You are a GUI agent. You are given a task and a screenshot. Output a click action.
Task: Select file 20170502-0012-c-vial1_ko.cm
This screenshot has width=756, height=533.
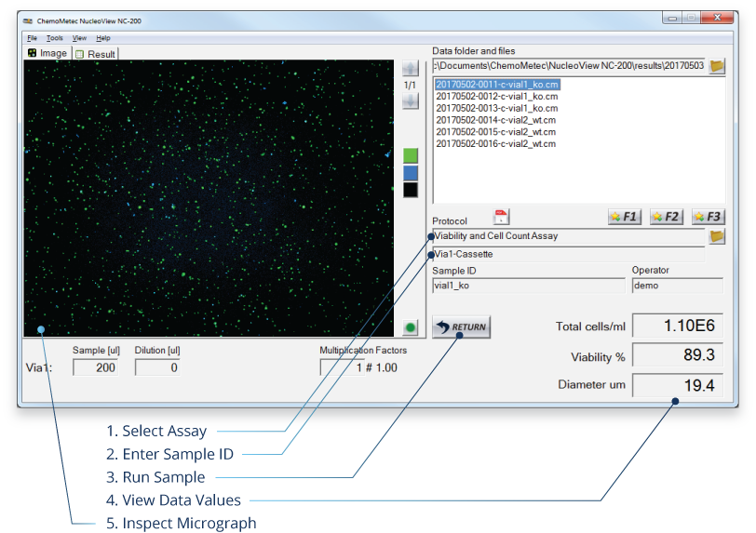(497, 97)
